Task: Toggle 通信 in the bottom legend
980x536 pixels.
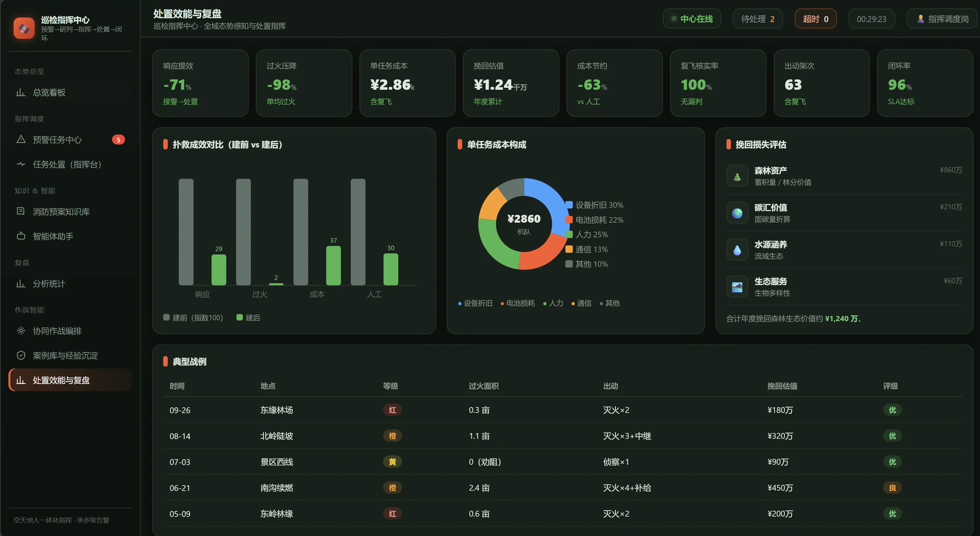Action: (x=582, y=303)
